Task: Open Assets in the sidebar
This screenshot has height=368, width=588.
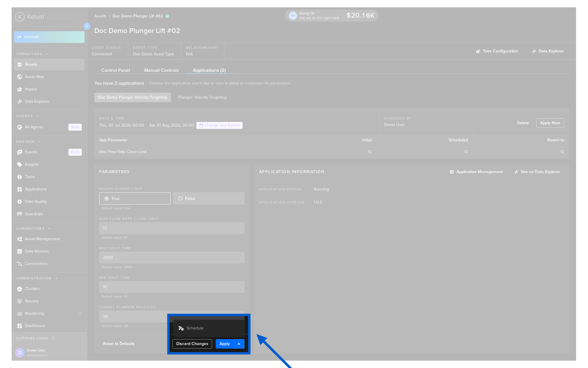Action: 49,64
